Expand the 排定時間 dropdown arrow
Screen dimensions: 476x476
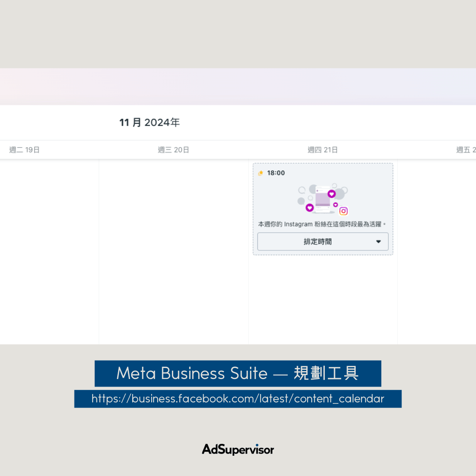(378, 242)
